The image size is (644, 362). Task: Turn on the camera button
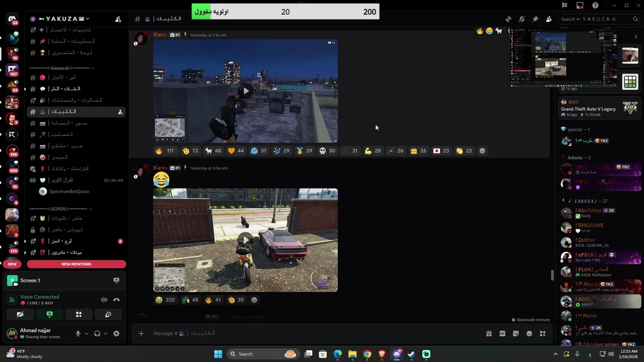coord(20,314)
